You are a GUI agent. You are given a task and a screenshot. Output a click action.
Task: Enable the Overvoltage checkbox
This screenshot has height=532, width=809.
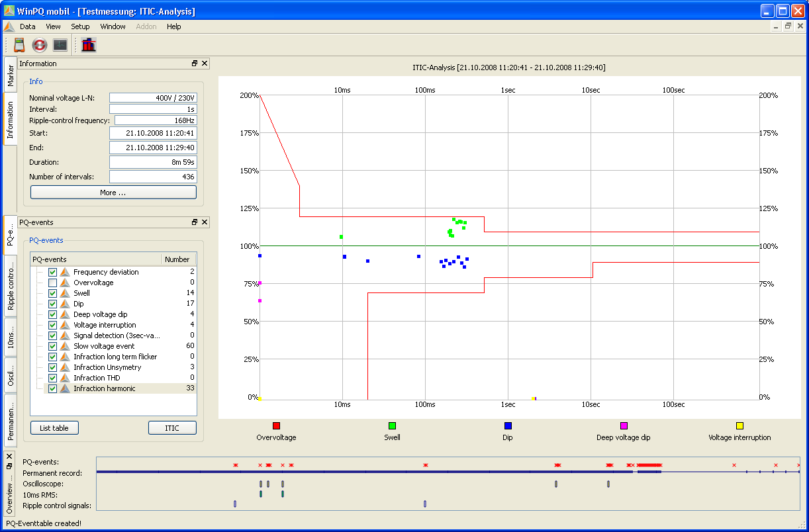pyautogui.click(x=52, y=283)
